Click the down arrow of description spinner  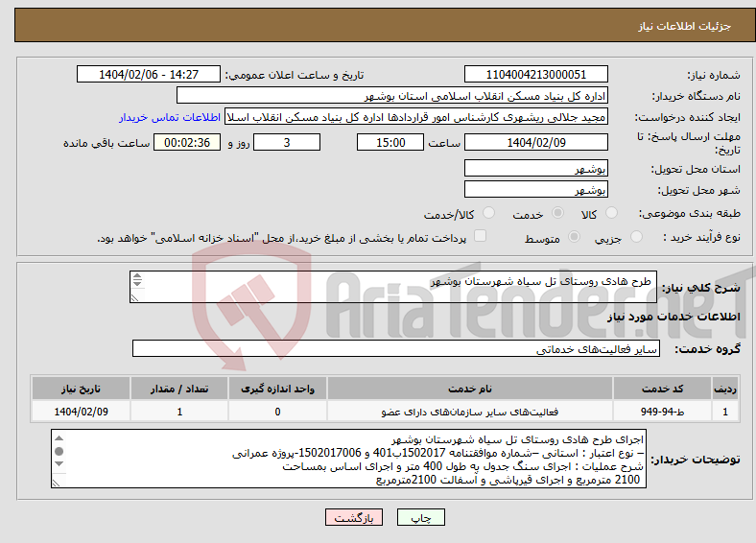tap(137, 283)
